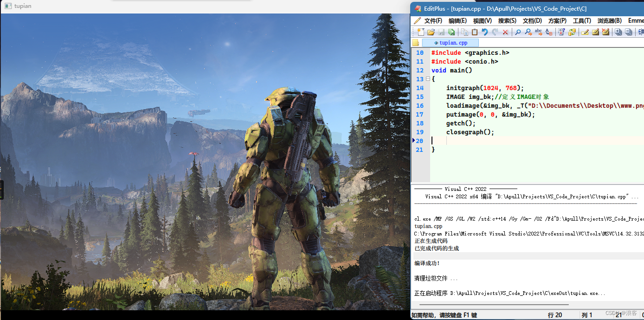Click the A-to-B replace icon
644x320 pixels.
549,32
